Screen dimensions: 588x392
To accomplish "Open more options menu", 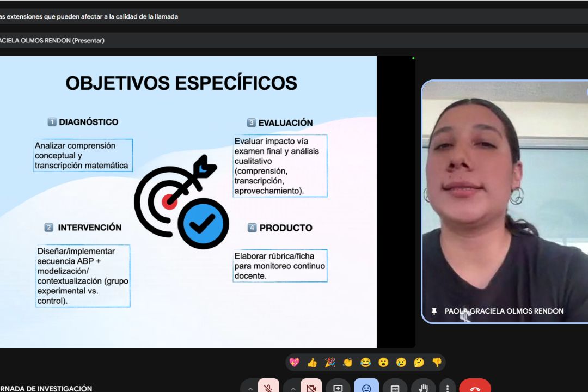I will coord(447,387).
